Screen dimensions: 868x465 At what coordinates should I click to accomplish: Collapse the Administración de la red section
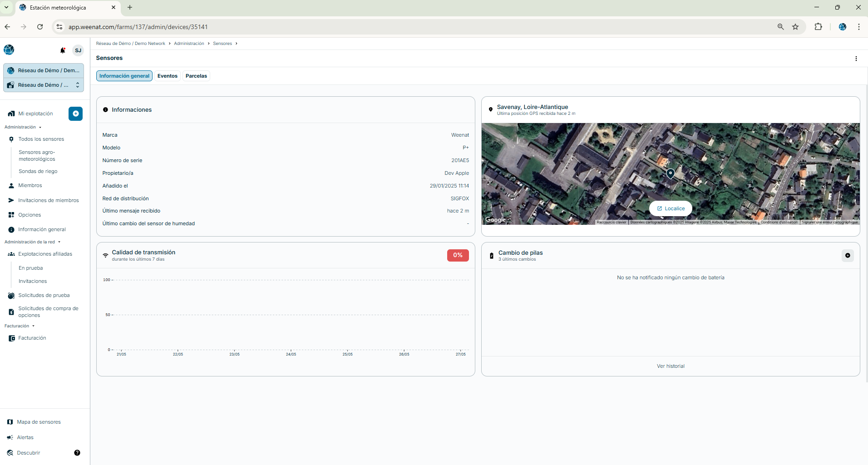pyautogui.click(x=32, y=242)
